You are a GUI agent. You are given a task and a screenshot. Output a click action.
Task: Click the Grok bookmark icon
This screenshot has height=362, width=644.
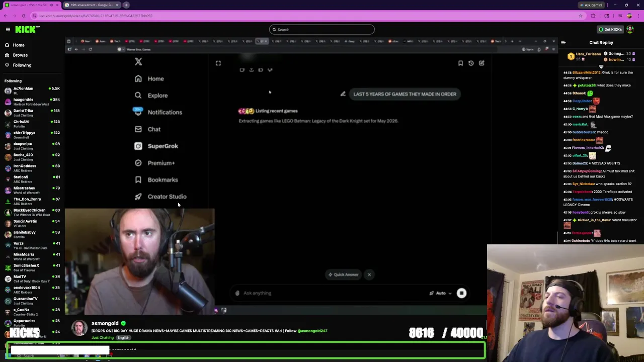click(460, 63)
